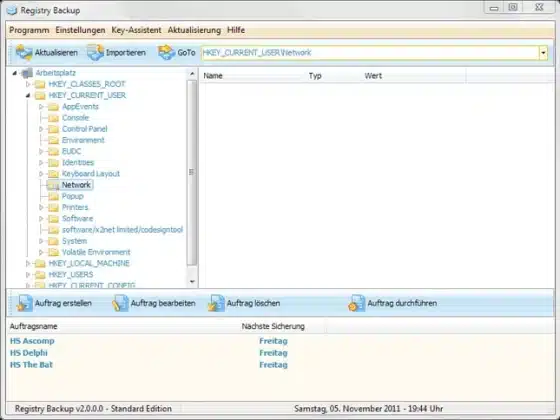Expand the Software key arrow
Viewport: 560px width, 420px height.
tap(41, 219)
